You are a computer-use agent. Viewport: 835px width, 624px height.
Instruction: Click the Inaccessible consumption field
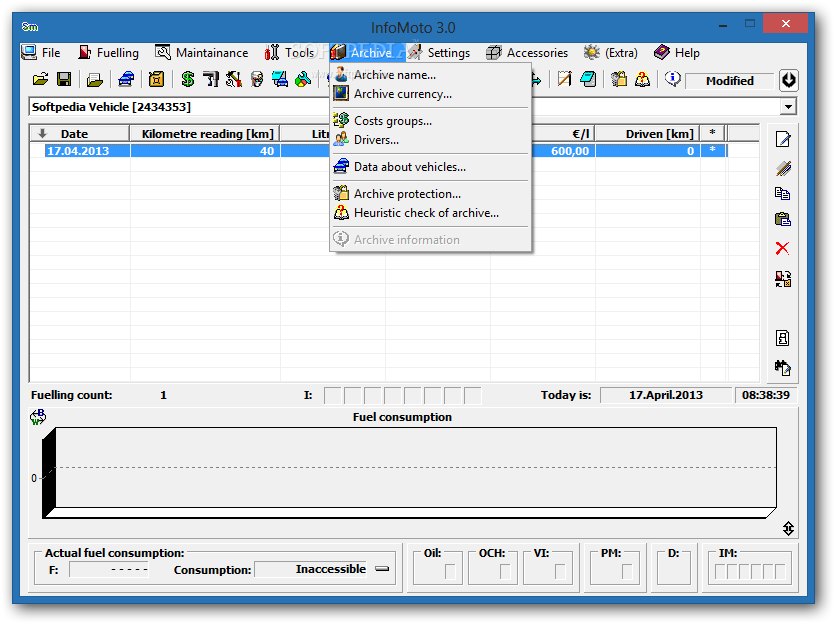[312, 569]
